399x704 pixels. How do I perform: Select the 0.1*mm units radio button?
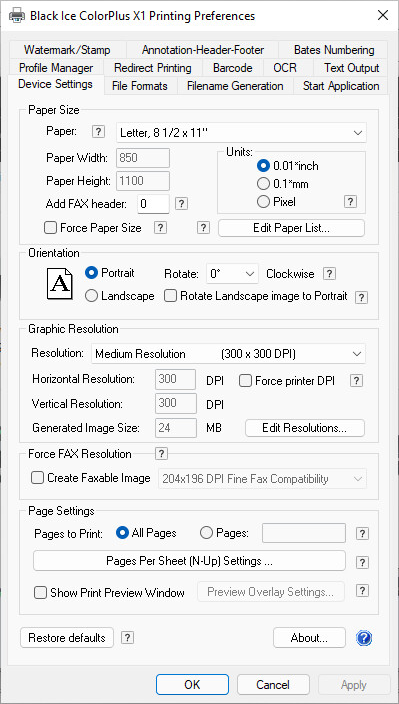tap(263, 184)
